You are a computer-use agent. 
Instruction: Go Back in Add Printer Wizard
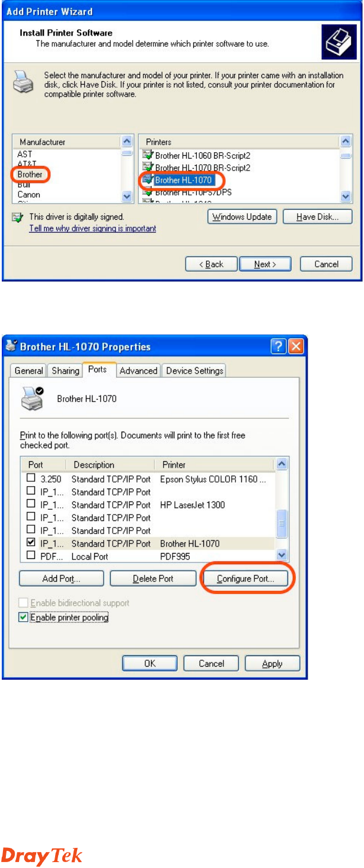(211, 264)
